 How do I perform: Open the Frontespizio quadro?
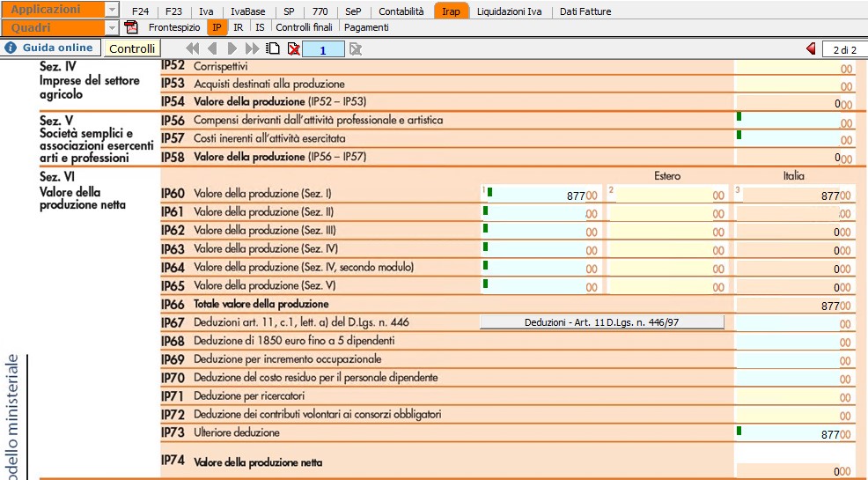tap(174, 27)
